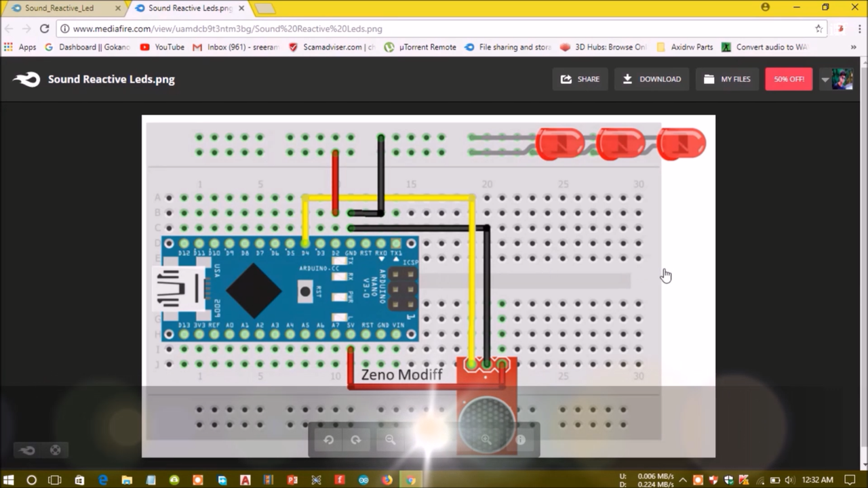Open MY FILES on MediaFire
Screen dimensions: 868x488
727,79
